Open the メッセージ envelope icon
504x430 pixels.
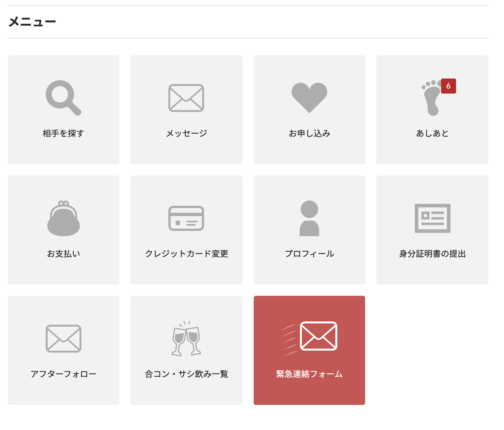pos(186,98)
